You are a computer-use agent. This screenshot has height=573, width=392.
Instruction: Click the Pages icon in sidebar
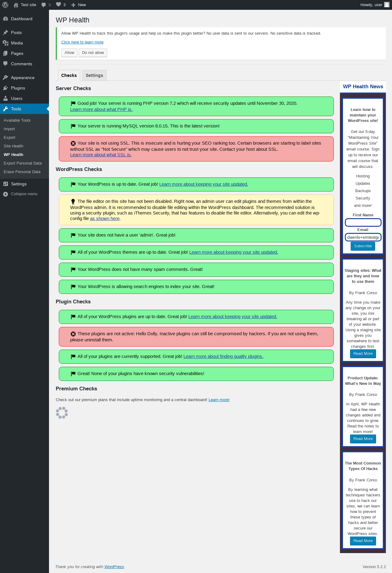click(6, 53)
